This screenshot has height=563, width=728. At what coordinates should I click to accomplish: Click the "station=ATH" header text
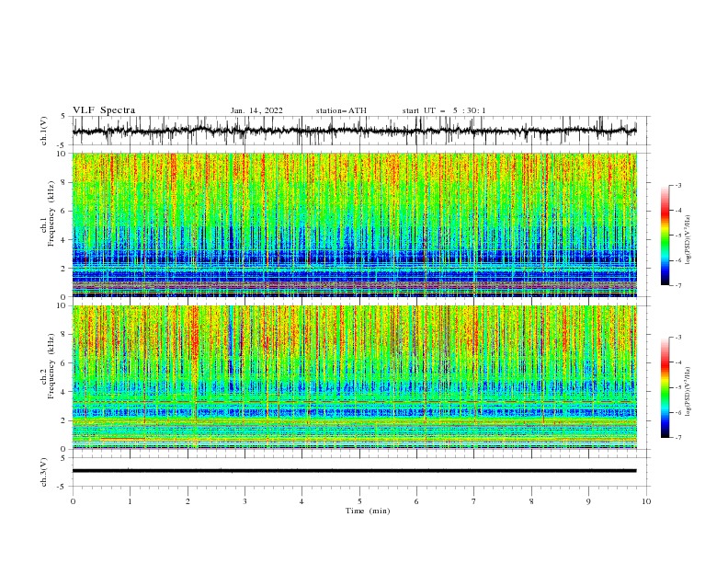point(341,110)
